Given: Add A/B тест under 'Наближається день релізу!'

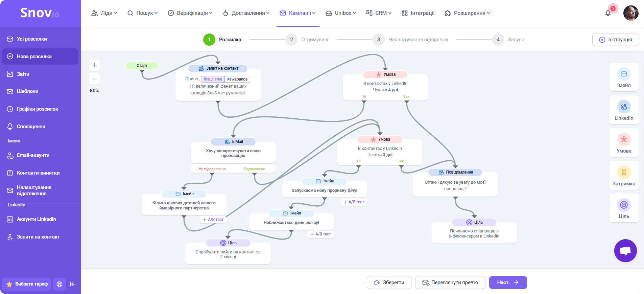Looking at the screenshot, I should (320, 234).
